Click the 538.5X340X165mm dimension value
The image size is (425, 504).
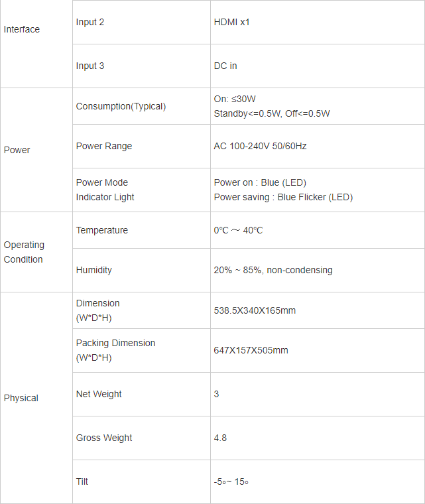pos(255,310)
